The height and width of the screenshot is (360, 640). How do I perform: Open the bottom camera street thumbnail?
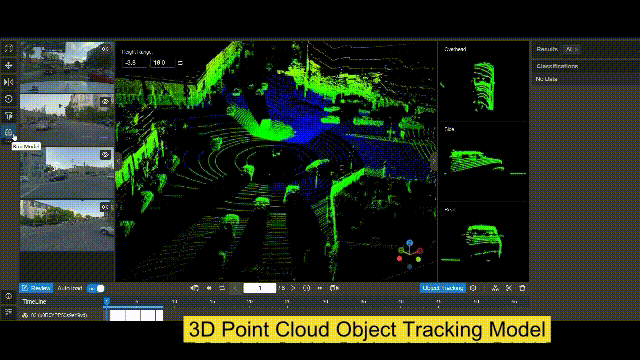pyautogui.click(x=67, y=225)
